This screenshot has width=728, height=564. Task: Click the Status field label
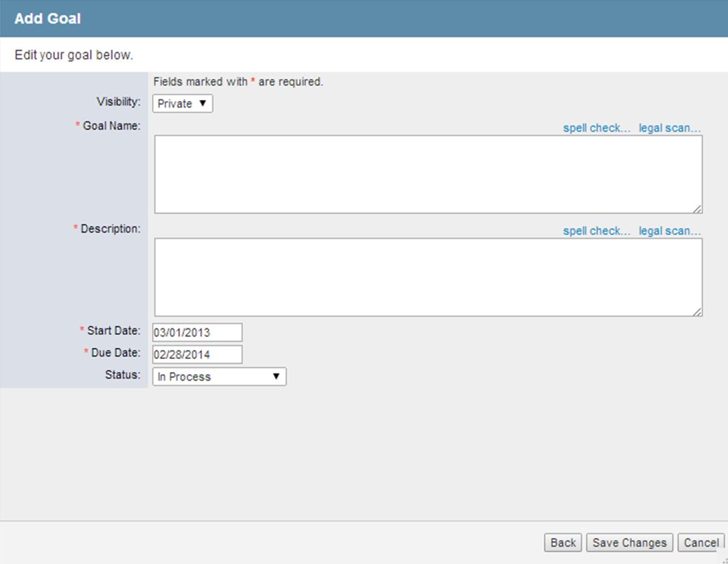pos(122,375)
